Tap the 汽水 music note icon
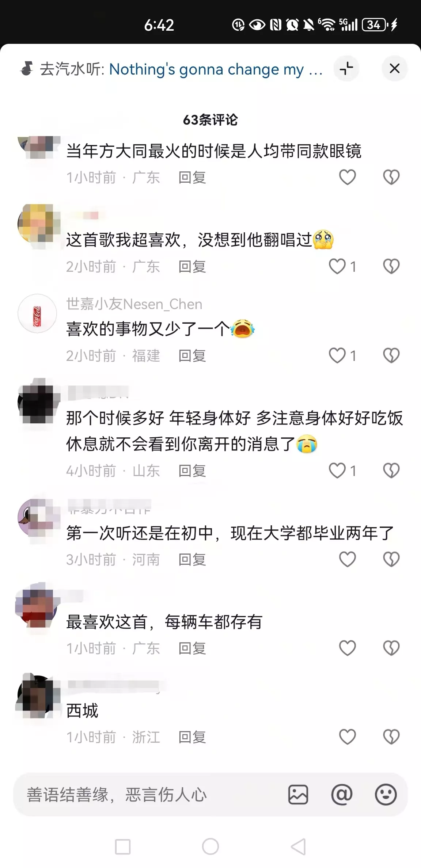 pos(27,69)
